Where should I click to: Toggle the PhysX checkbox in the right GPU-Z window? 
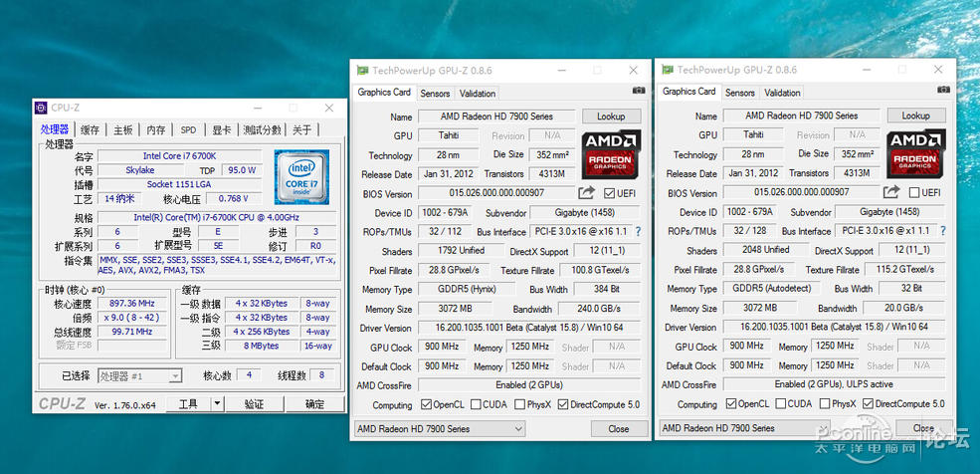(825, 404)
